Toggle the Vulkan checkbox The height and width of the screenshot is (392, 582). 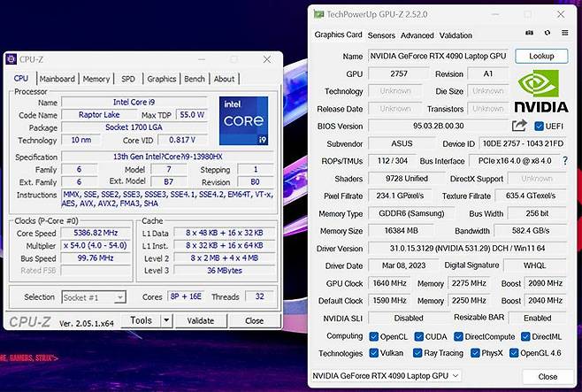pos(374,353)
